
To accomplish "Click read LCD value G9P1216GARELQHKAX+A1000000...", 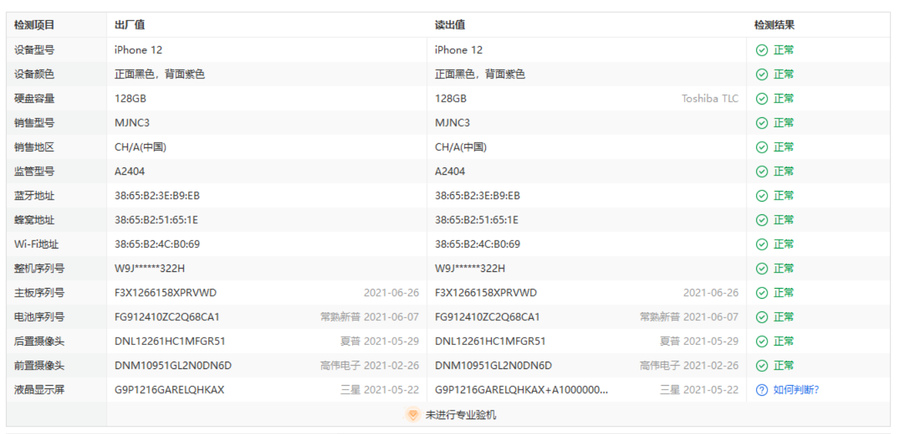I will [x=521, y=390].
